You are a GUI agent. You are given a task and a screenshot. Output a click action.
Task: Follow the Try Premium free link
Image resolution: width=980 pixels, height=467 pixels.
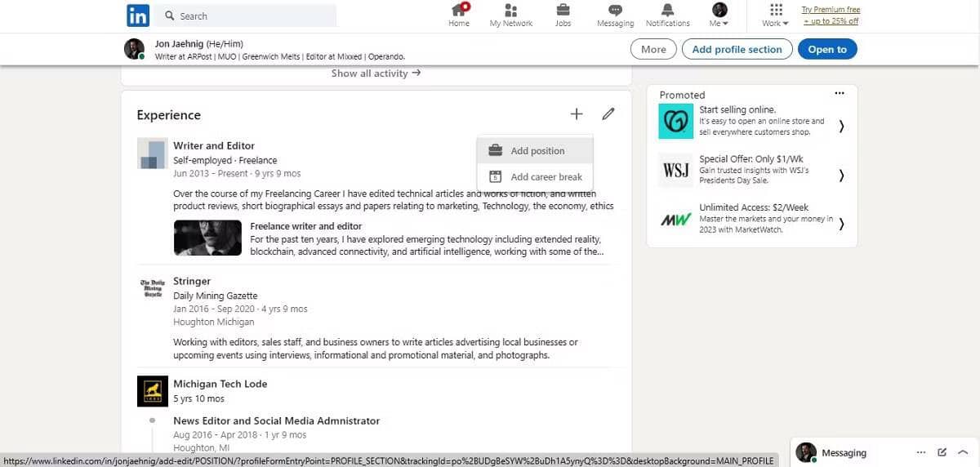pyautogui.click(x=831, y=10)
